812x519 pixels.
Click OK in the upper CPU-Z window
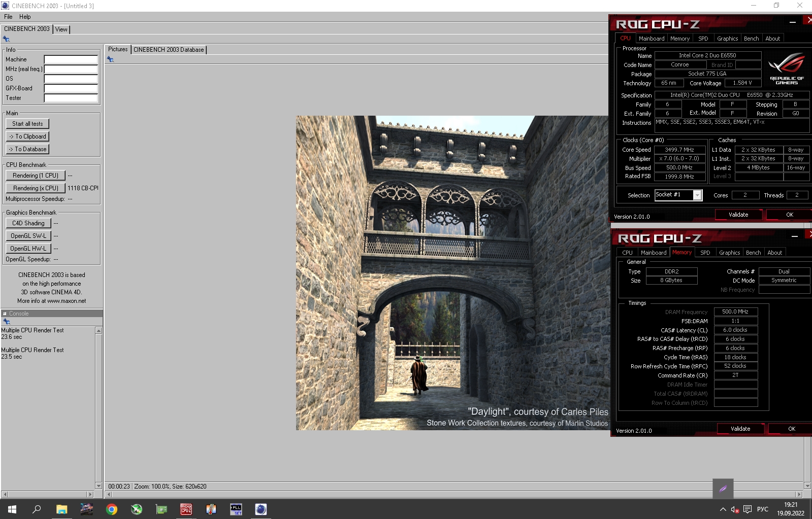(x=789, y=215)
